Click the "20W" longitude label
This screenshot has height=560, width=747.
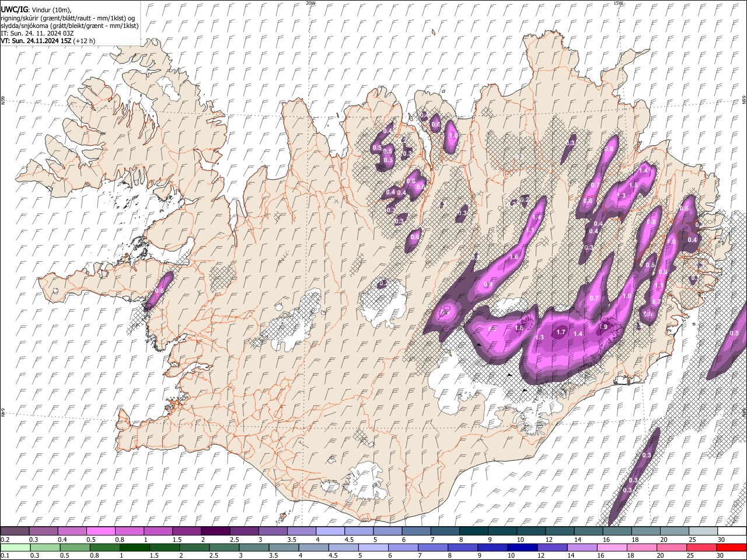pyautogui.click(x=310, y=3)
